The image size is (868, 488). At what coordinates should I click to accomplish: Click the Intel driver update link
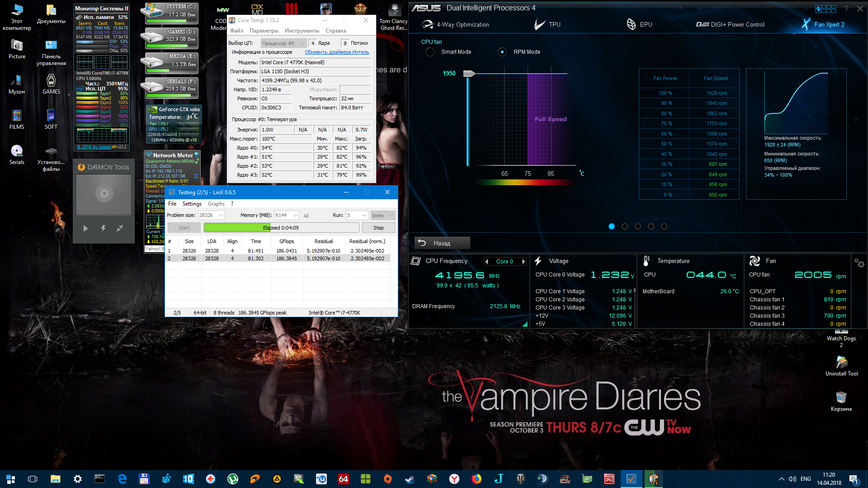pyautogui.click(x=337, y=52)
